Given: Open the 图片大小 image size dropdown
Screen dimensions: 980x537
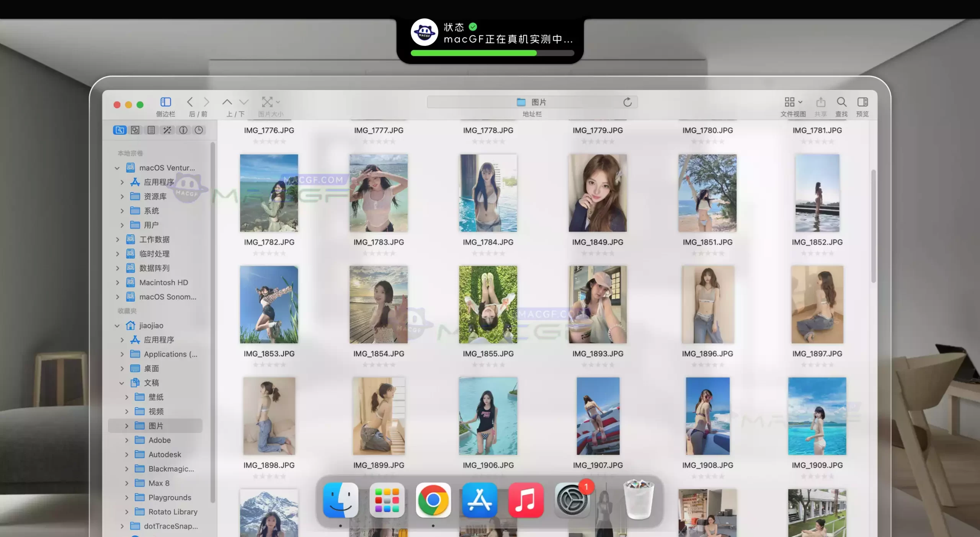Looking at the screenshot, I should tap(270, 102).
